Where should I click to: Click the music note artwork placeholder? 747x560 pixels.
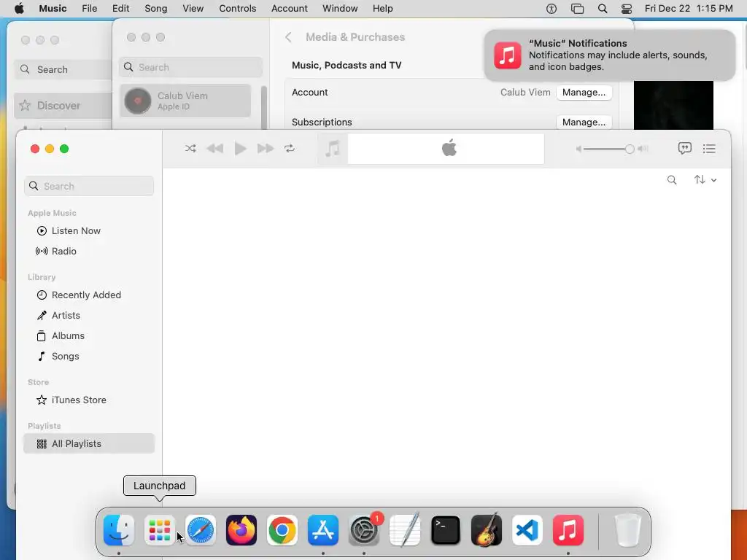click(333, 149)
